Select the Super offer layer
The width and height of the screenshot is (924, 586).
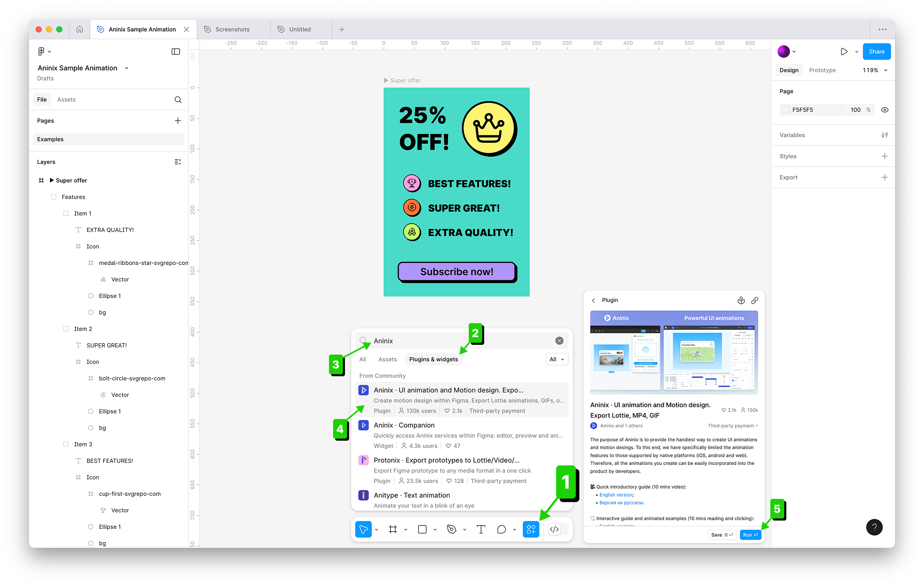[x=72, y=180]
